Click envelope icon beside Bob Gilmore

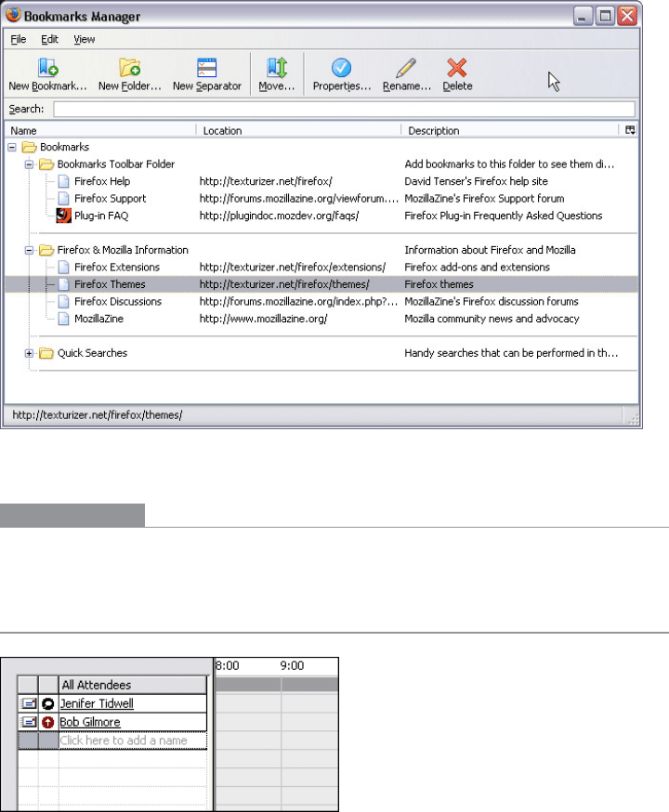(x=29, y=722)
